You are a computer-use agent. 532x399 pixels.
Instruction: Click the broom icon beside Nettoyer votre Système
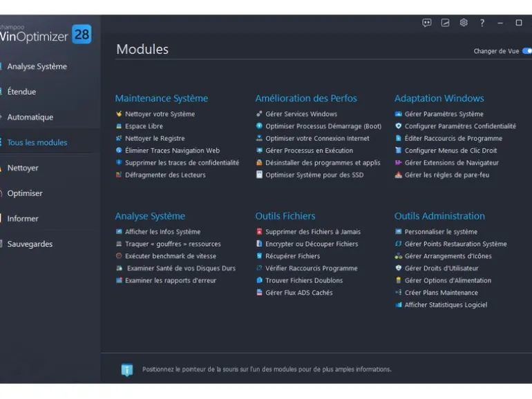(119, 114)
